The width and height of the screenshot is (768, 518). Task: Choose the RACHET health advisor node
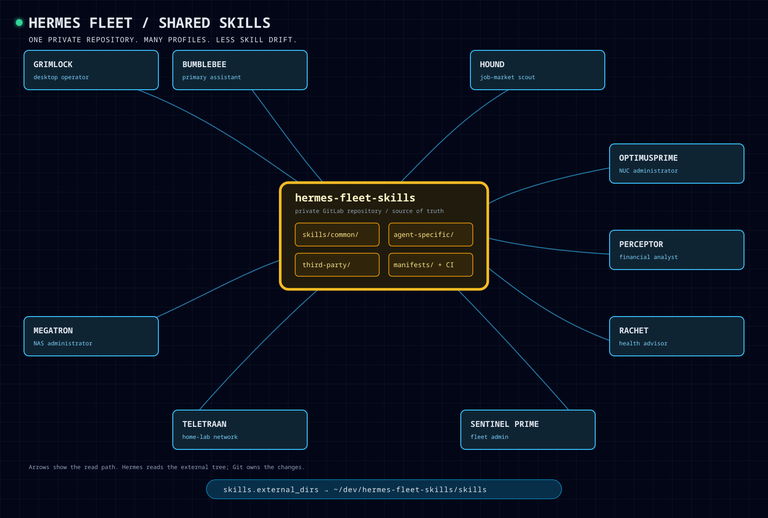click(676, 336)
